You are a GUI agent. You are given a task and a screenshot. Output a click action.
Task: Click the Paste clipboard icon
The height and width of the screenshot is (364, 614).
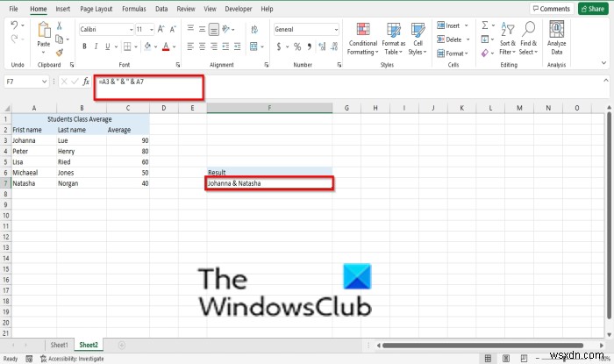pos(44,30)
